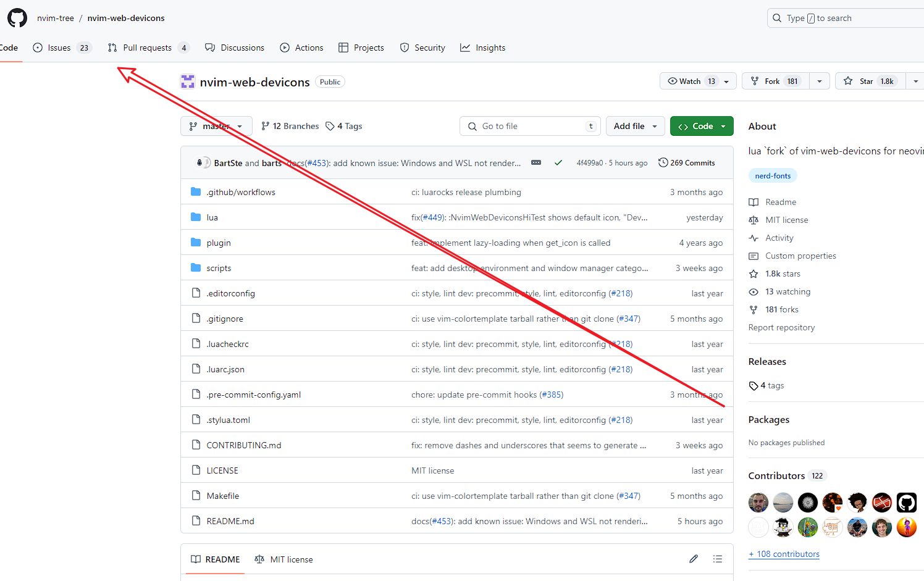
Task: Open 4 tags under Releases
Action: click(x=766, y=385)
